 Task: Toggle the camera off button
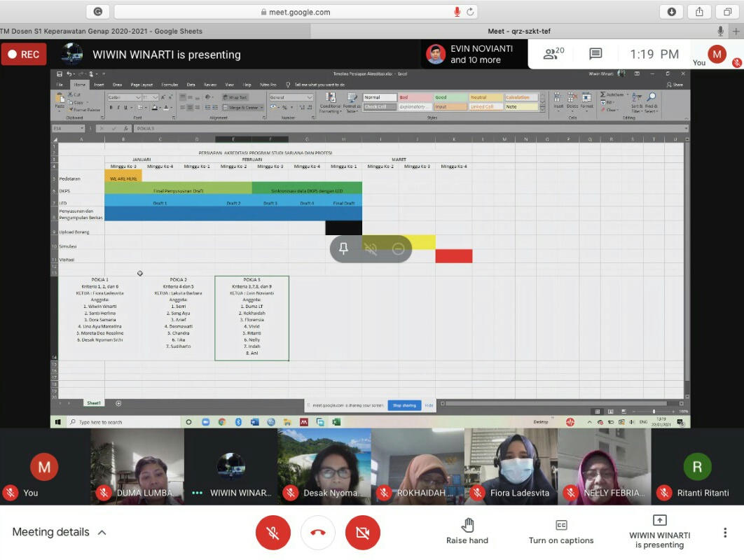click(x=362, y=533)
